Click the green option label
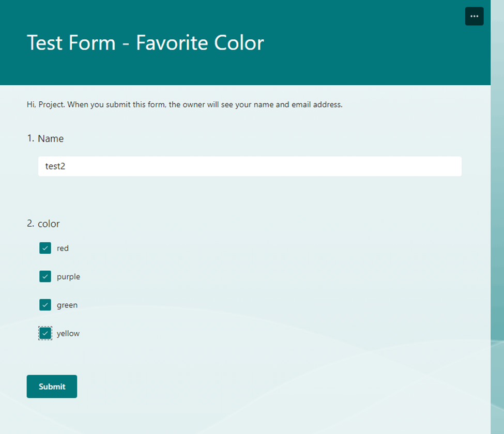The width and height of the screenshot is (504, 434). (67, 305)
